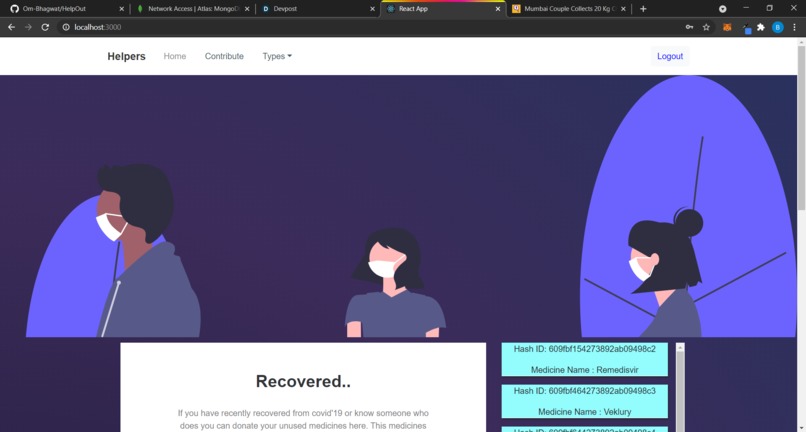
Task: Go forward in browser history
Action: point(28,27)
